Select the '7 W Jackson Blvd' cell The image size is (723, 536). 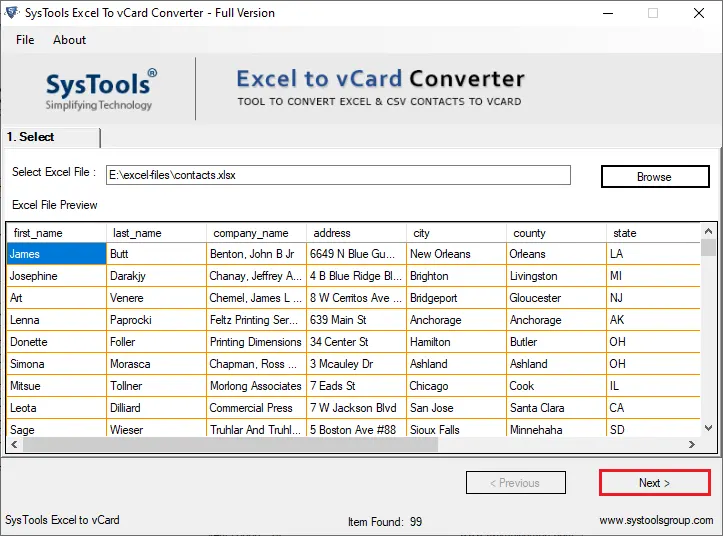point(356,408)
